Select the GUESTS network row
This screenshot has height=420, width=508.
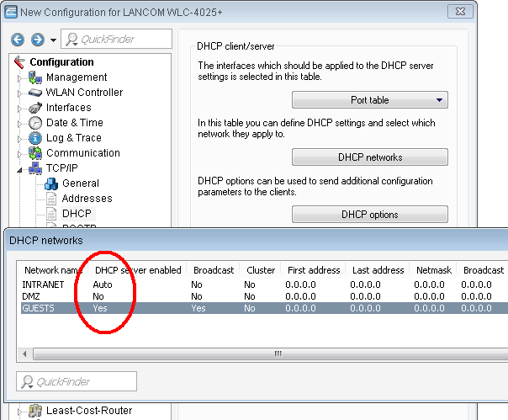coord(252,309)
